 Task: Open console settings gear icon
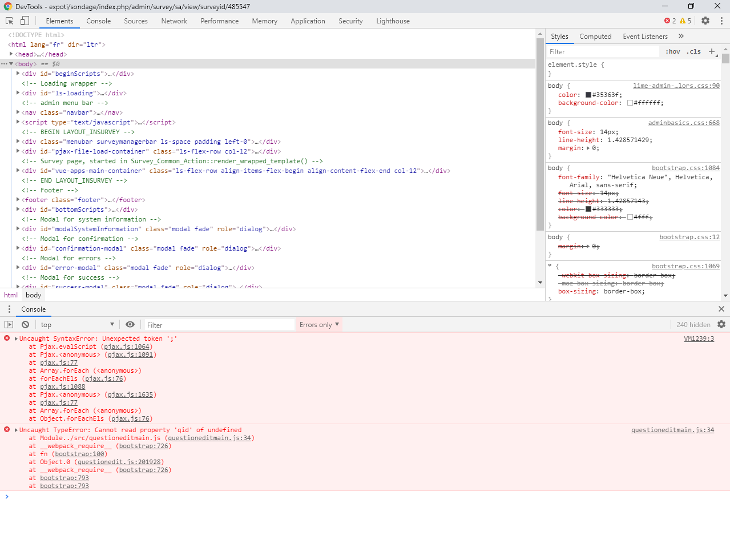(x=721, y=325)
